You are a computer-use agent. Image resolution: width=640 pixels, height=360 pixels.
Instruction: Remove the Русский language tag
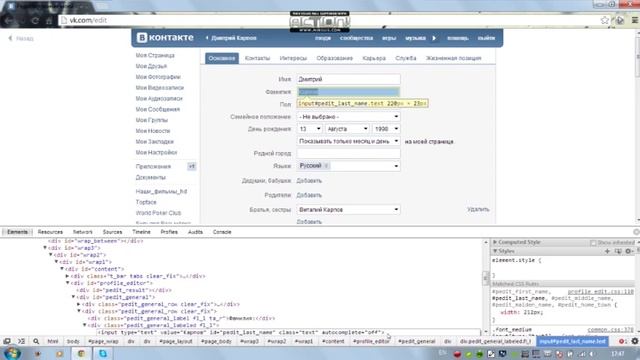coord(326,166)
